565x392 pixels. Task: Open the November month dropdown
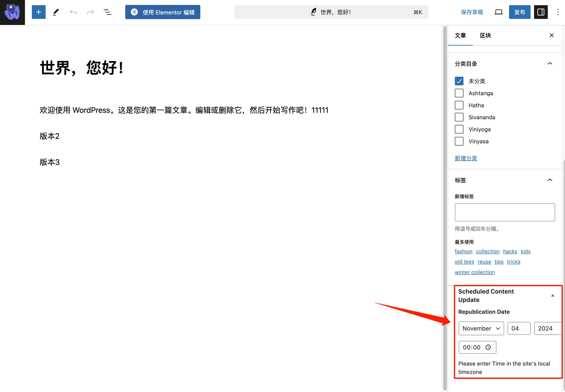[x=481, y=328]
